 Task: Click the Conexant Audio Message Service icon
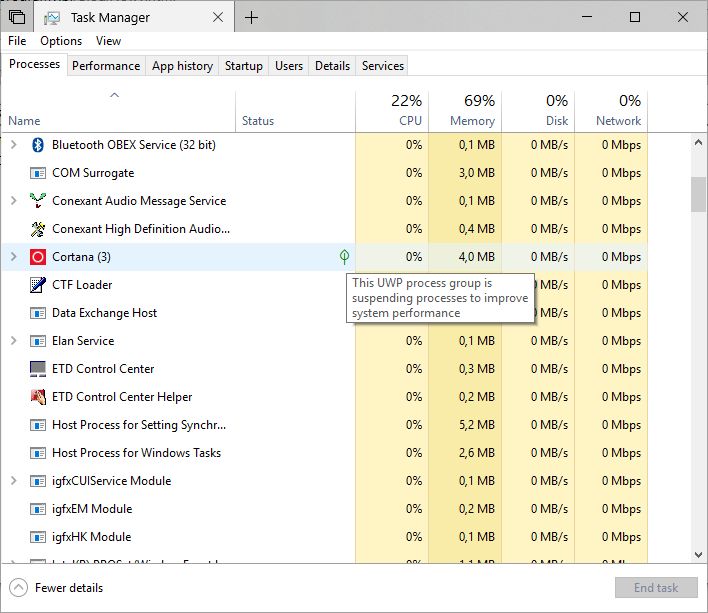pyautogui.click(x=38, y=200)
